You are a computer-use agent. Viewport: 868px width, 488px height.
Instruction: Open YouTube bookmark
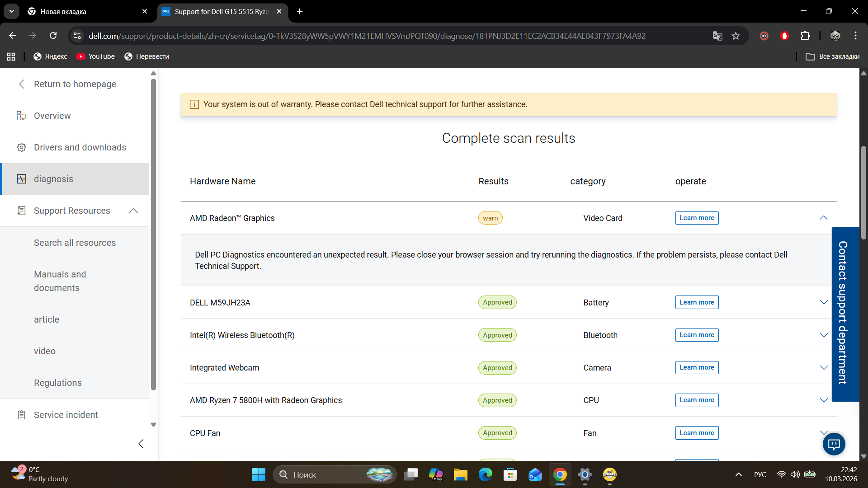[95, 56]
